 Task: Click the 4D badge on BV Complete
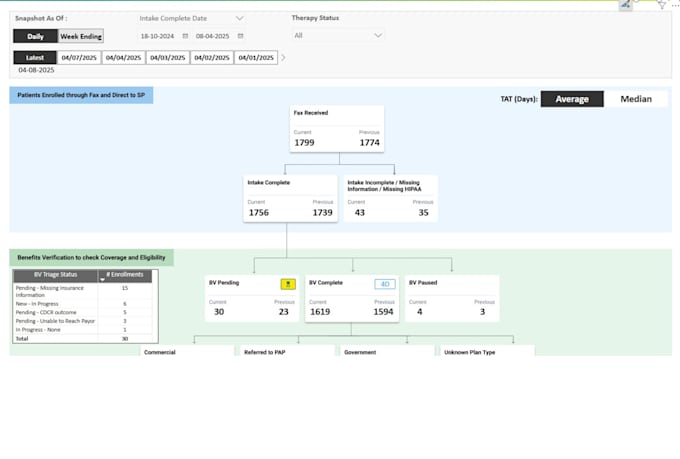pyautogui.click(x=385, y=284)
